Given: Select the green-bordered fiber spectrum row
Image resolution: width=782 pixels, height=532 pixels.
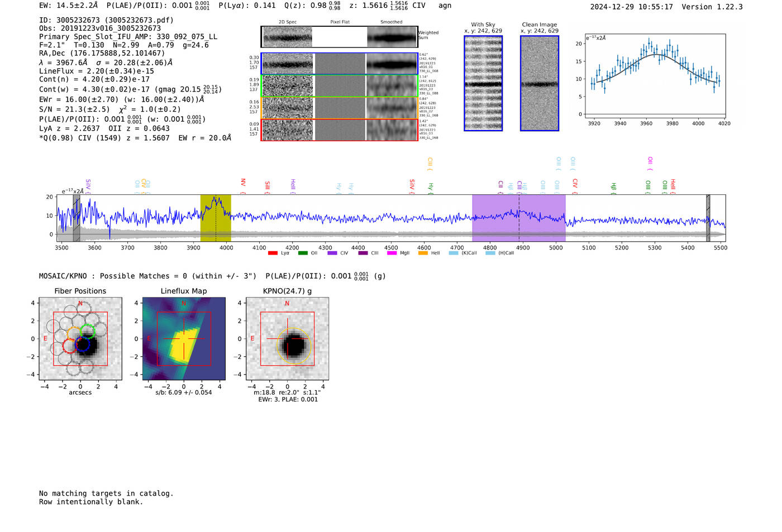Looking at the screenshot, I should (x=340, y=86).
